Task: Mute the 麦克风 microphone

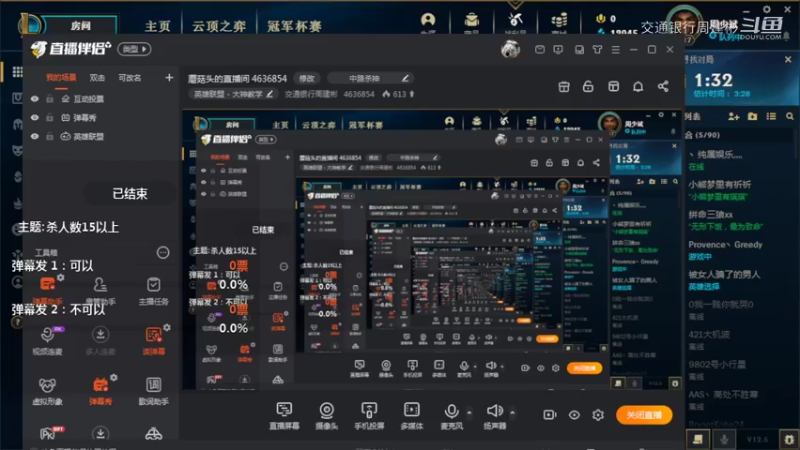Action: coord(451,415)
